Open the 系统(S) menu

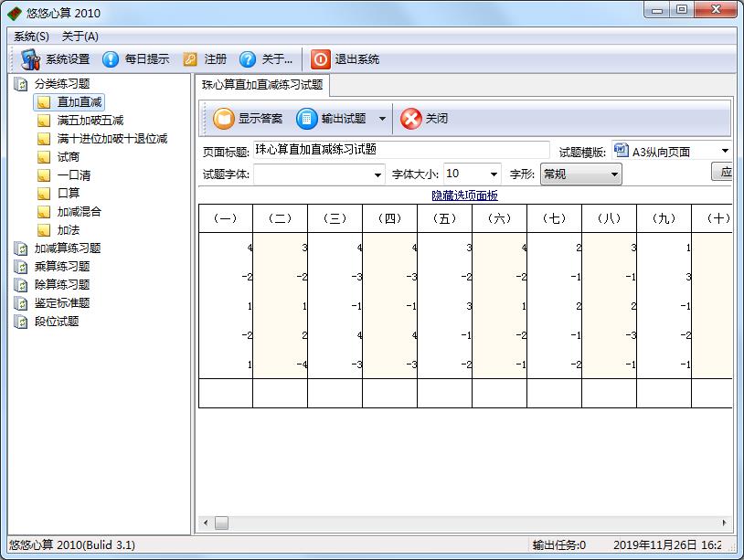point(31,37)
